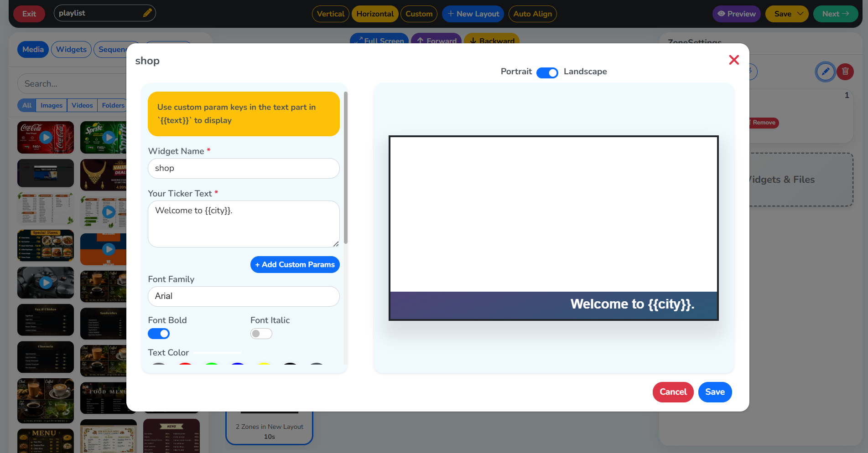Image resolution: width=868 pixels, height=453 pixels.
Task: Click the Text Color white preview bar
Action: 217,353
